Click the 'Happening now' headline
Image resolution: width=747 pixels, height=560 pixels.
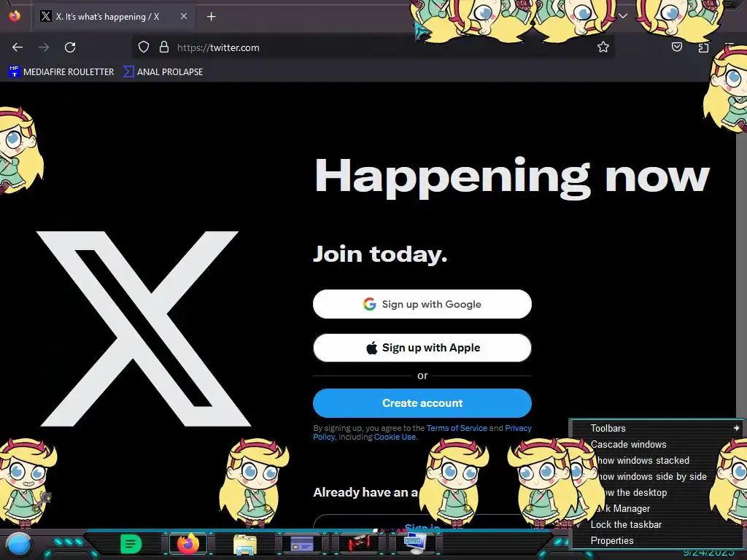pos(512,176)
